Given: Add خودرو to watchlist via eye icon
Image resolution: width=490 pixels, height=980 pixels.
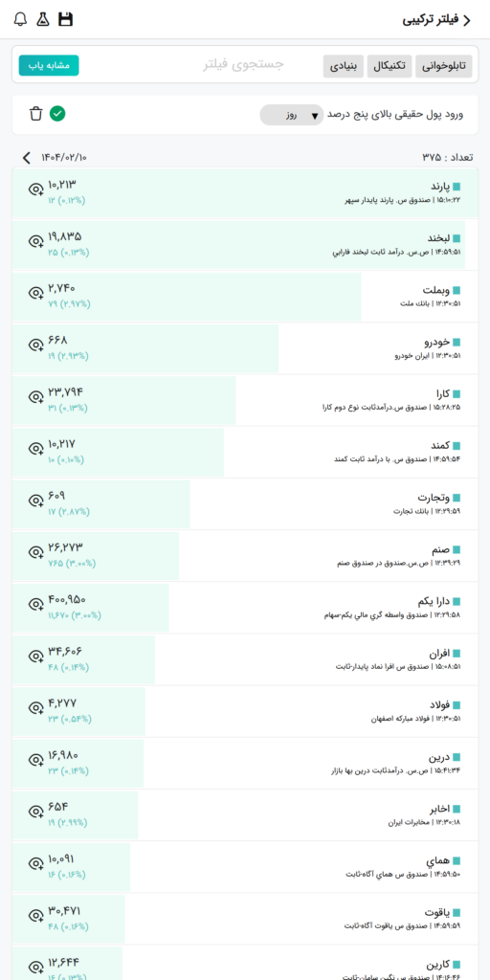Looking at the screenshot, I should 36,344.
